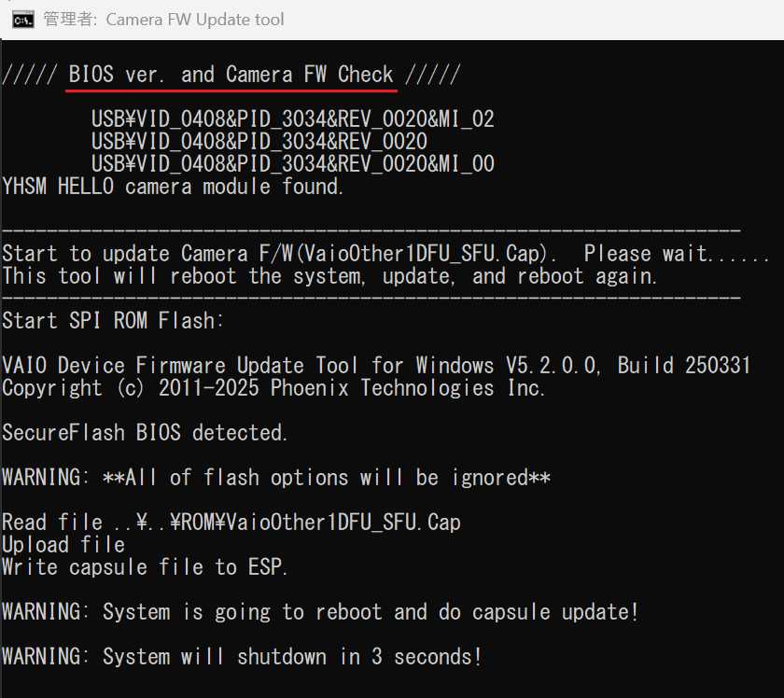Select the 'VAIO Device Firmware Update Tool' version line
784x698 pixels.
pos(376,366)
